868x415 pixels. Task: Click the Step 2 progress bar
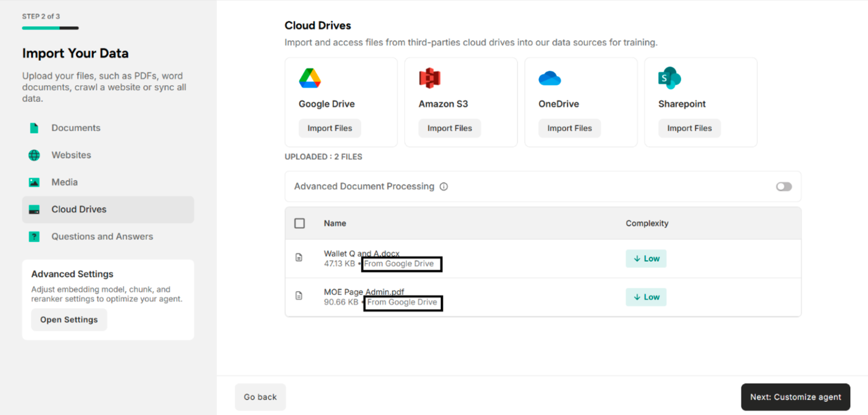click(x=50, y=28)
